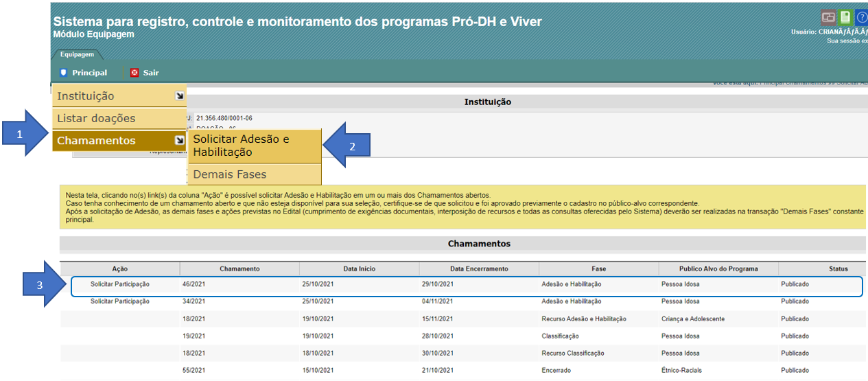Click the blue help question mark icon
868x381 pixels.
[861, 18]
